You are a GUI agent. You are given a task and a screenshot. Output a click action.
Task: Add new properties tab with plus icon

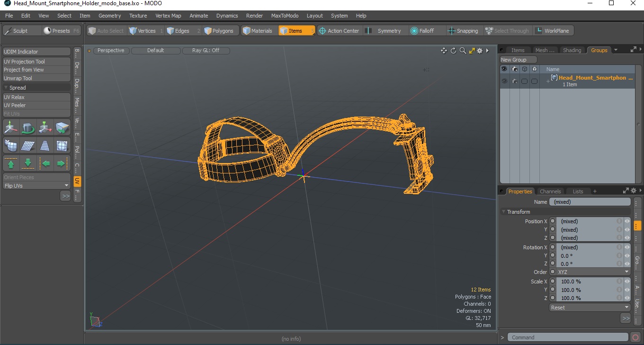click(x=595, y=191)
